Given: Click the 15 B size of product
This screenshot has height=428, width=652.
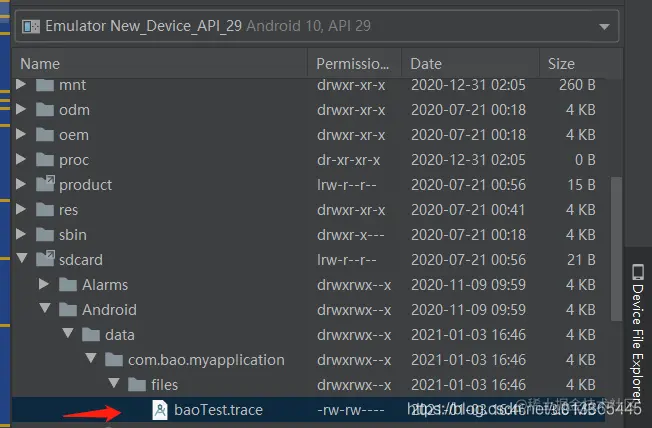Looking at the screenshot, I should click(581, 185).
